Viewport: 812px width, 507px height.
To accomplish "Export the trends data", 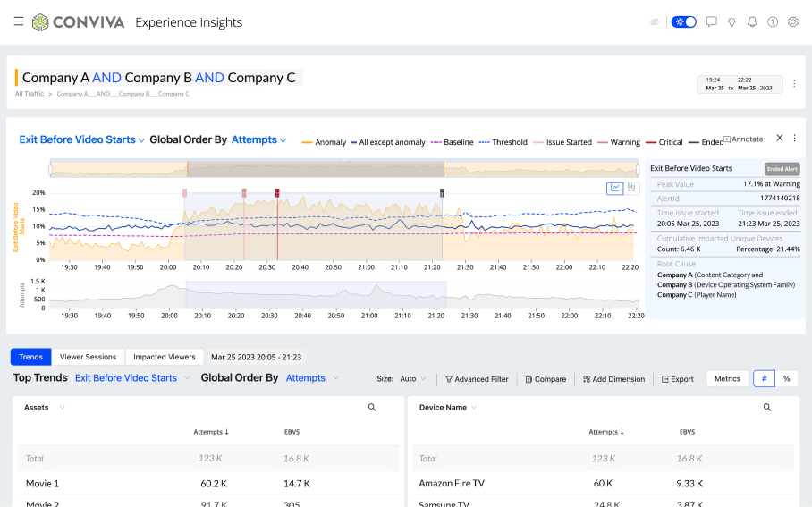I will pos(677,379).
